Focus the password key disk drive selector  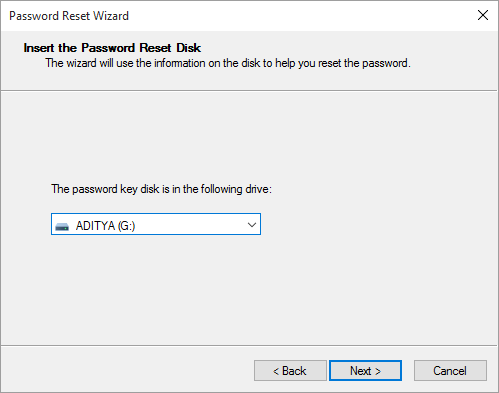(x=156, y=224)
